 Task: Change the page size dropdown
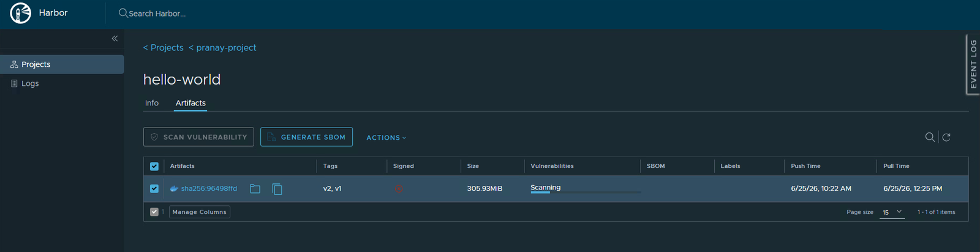[x=892, y=212]
